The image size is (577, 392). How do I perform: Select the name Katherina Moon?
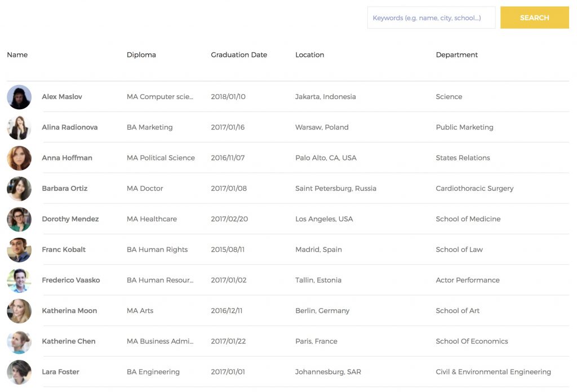tap(69, 310)
